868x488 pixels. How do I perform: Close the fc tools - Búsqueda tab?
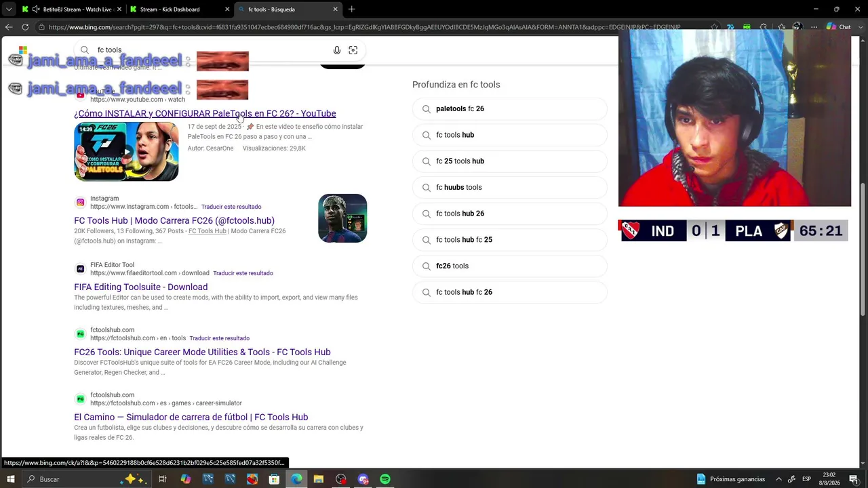click(x=335, y=9)
